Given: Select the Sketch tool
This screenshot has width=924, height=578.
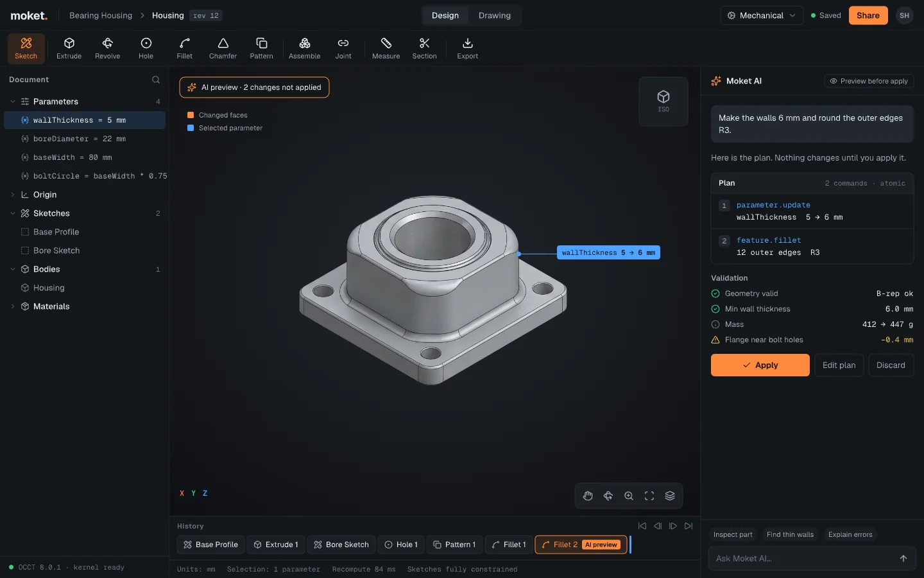Looking at the screenshot, I should [x=26, y=49].
